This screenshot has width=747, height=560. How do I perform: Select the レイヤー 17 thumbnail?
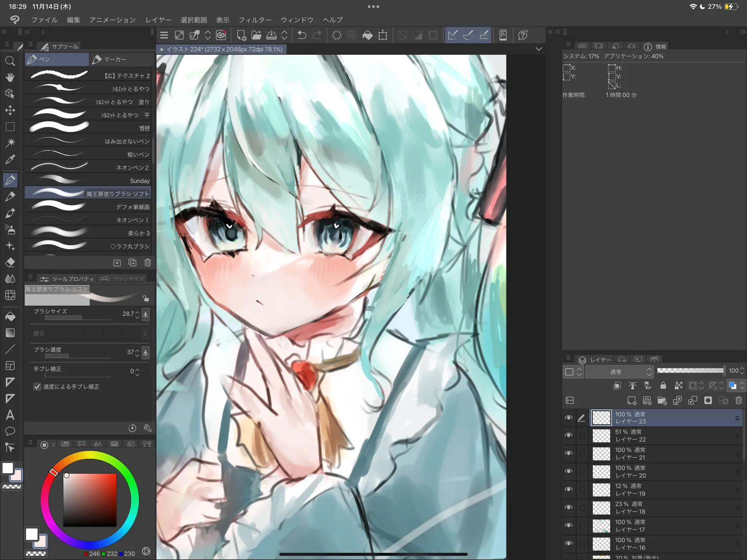pos(601,525)
